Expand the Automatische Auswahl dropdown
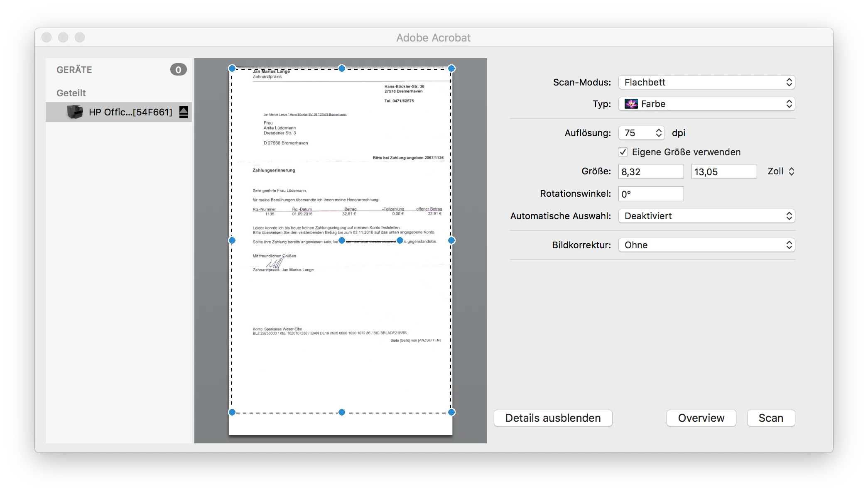 [706, 216]
